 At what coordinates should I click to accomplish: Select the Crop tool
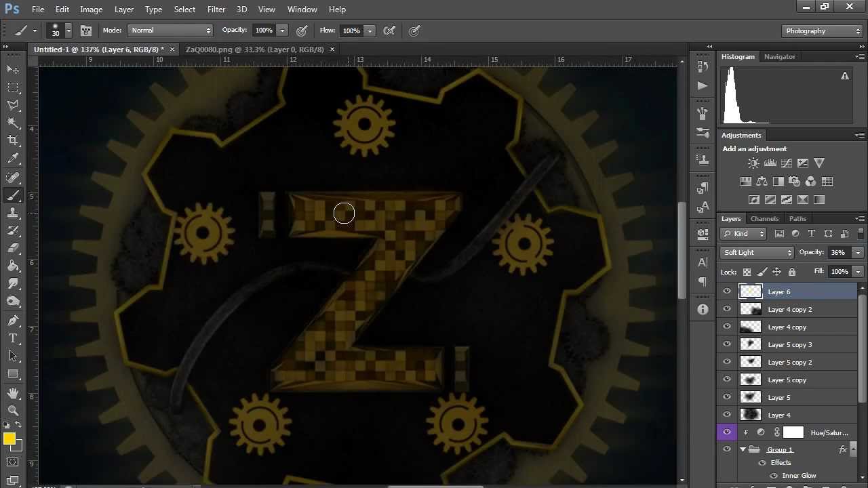click(13, 140)
